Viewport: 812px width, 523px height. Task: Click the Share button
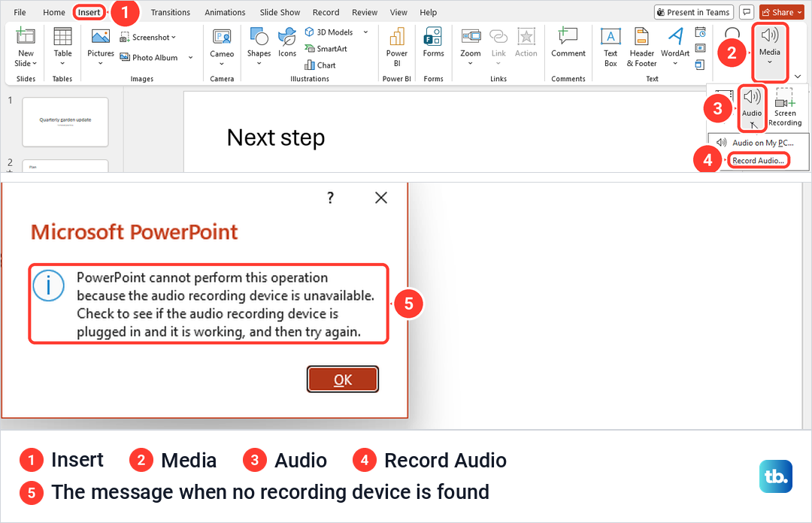click(781, 12)
